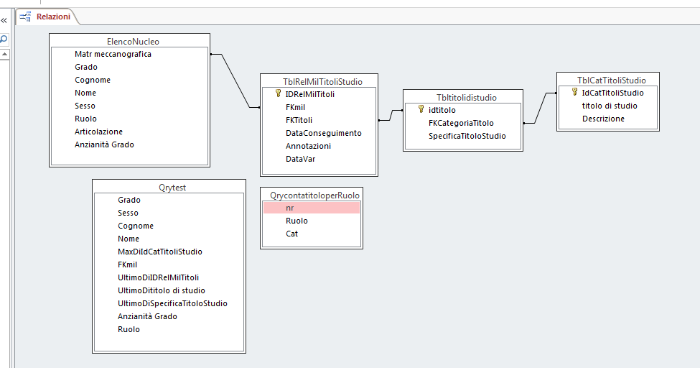Select Nome field in Qrytest

(x=129, y=239)
